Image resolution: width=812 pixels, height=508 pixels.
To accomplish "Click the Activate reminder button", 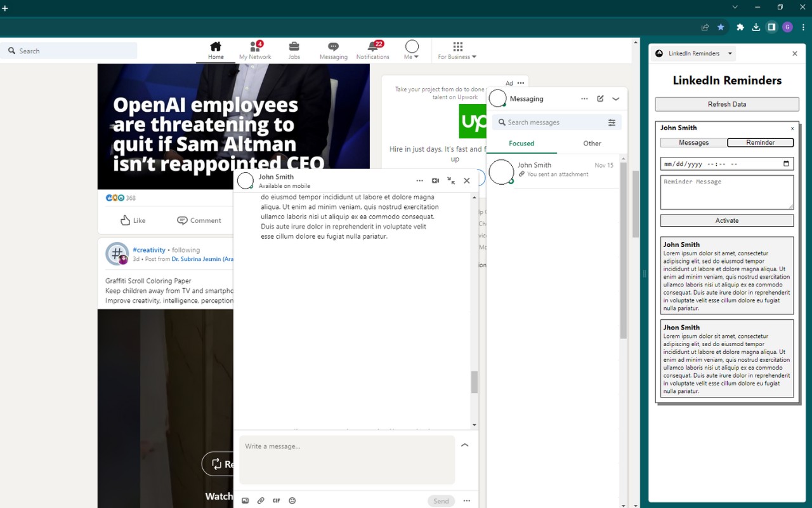I will [727, 220].
